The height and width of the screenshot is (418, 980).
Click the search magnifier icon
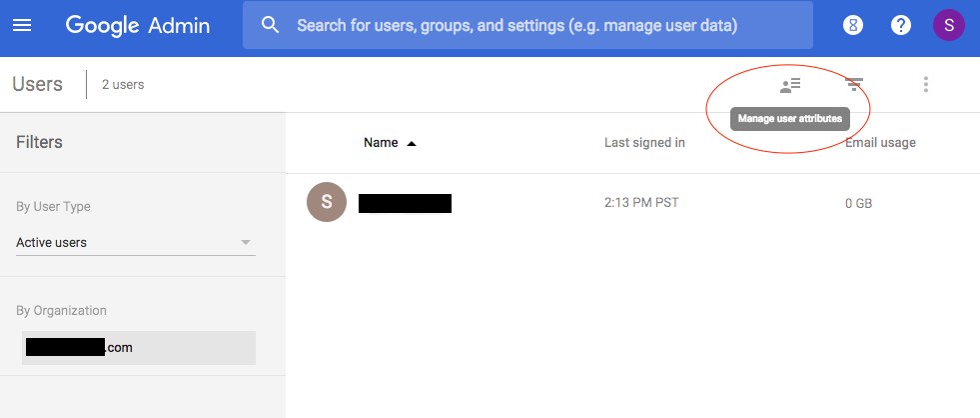(270, 25)
